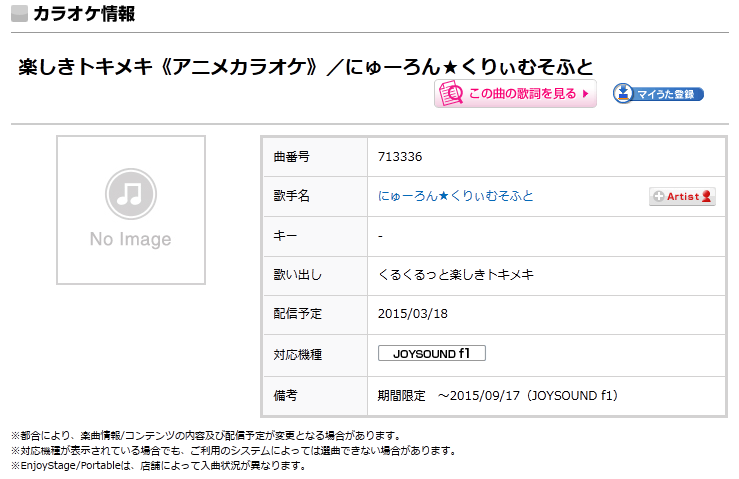Click the 対応機種 row label
739x479 pixels.
(x=297, y=354)
